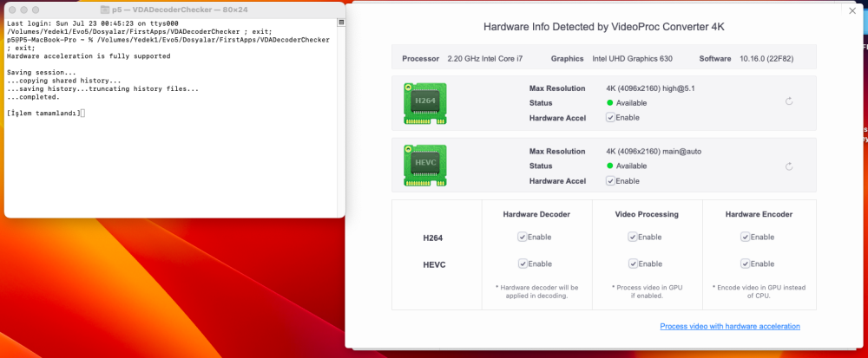Disable H264 Hardware Accel in the H264 Max Resolution panel
Viewport: 868px width, 358px height.
pyautogui.click(x=610, y=118)
